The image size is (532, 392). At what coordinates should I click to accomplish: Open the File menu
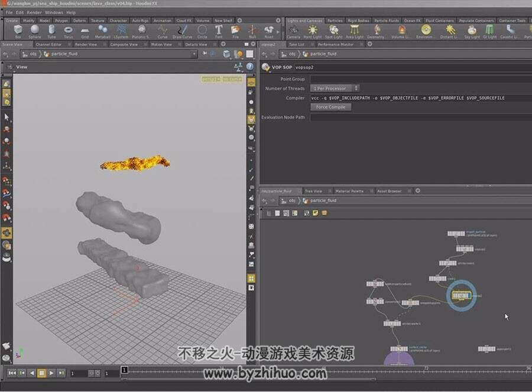9,12
